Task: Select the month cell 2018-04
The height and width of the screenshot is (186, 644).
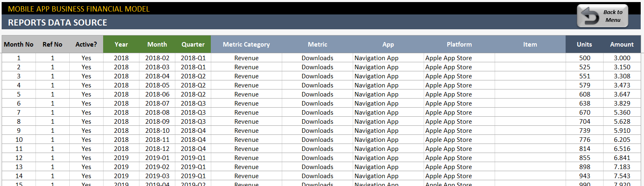Action: (157, 76)
